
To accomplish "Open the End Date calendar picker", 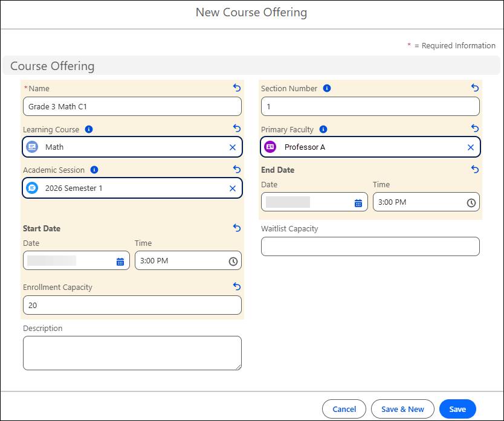I will [358, 203].
